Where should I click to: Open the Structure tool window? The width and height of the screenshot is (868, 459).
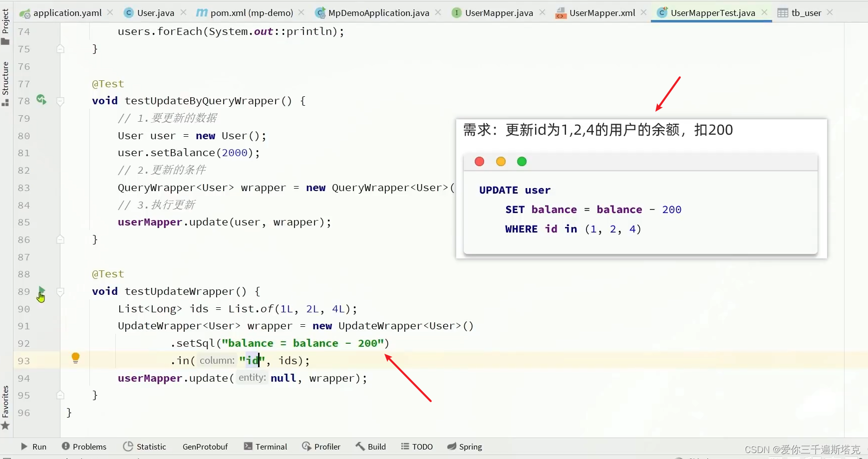(5, 83)
